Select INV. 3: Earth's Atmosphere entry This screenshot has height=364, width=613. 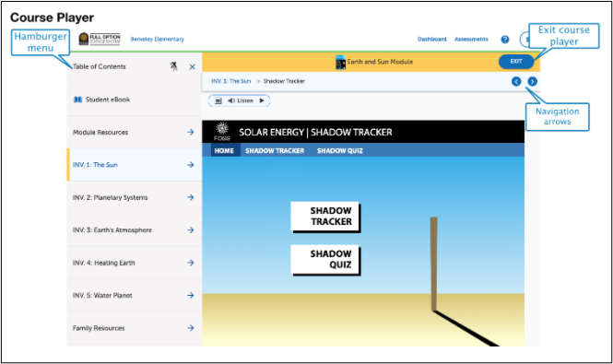pos(134,229)
